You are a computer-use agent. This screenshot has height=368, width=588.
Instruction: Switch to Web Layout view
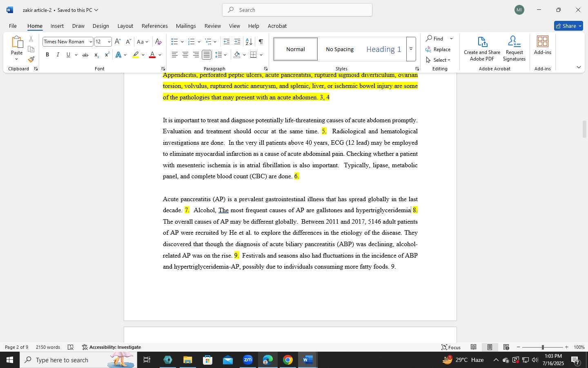[506, 347]
